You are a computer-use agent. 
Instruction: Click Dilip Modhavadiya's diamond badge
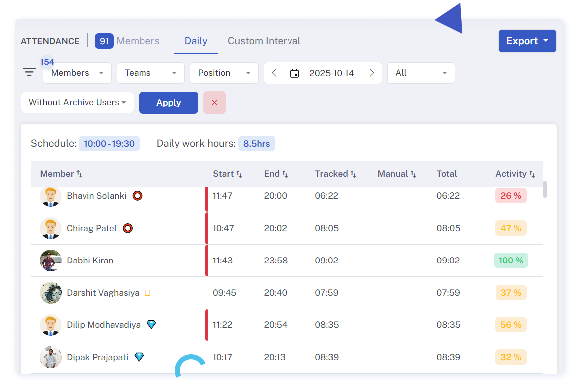151,325
